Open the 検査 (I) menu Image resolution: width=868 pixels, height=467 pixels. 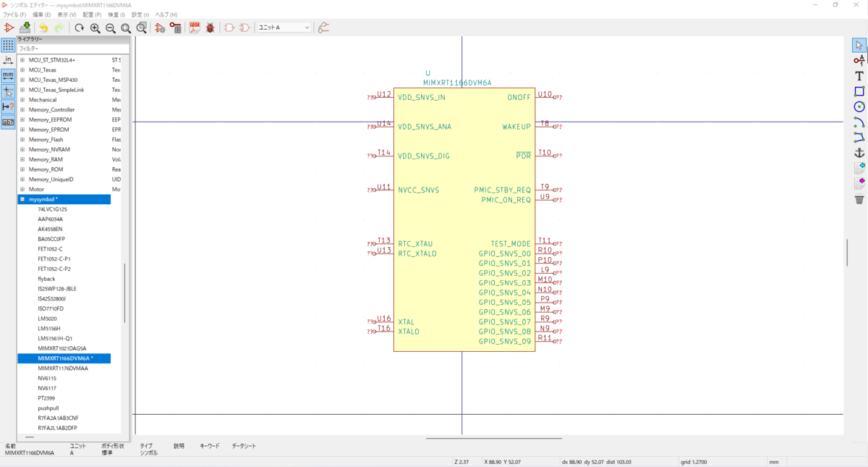pyautogui.click(x=117, y=14)
